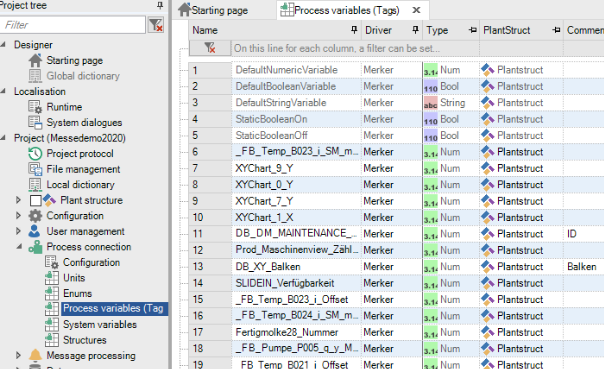The width and height of the screenshot is (605, 370).
Task: Expand the Message processing node
Action: [x=18, y=355]
